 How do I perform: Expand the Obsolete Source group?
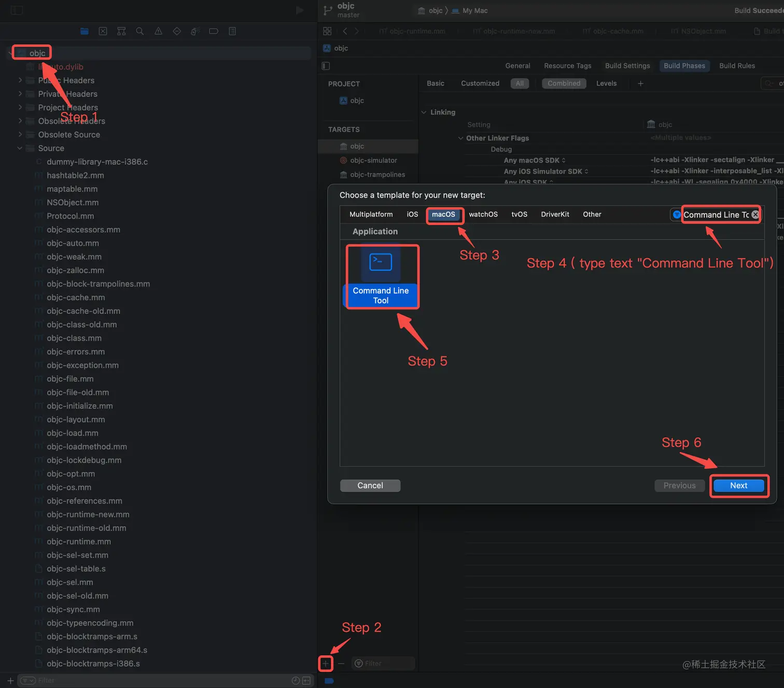pyautogui.click(x=20, y=134)
